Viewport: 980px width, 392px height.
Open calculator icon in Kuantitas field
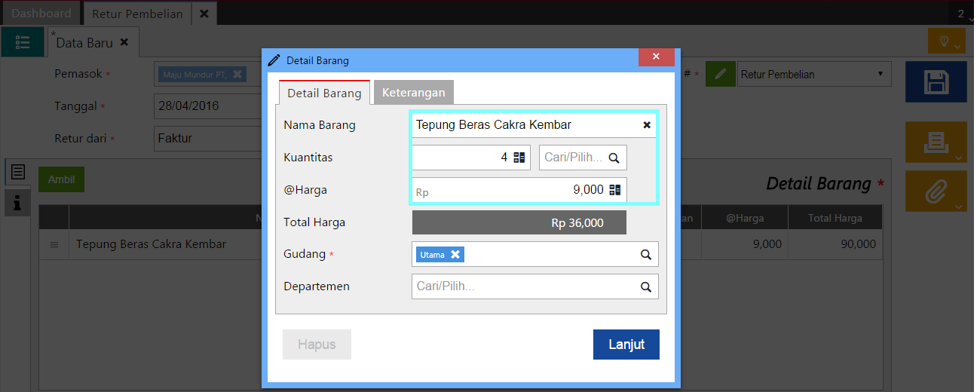[519, 158]
